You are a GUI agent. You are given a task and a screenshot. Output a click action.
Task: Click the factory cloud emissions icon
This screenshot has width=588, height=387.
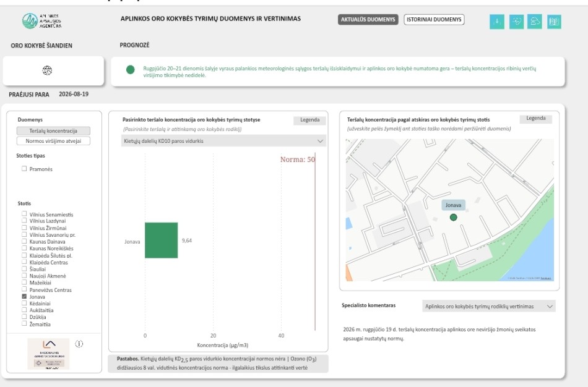[535, 22]
